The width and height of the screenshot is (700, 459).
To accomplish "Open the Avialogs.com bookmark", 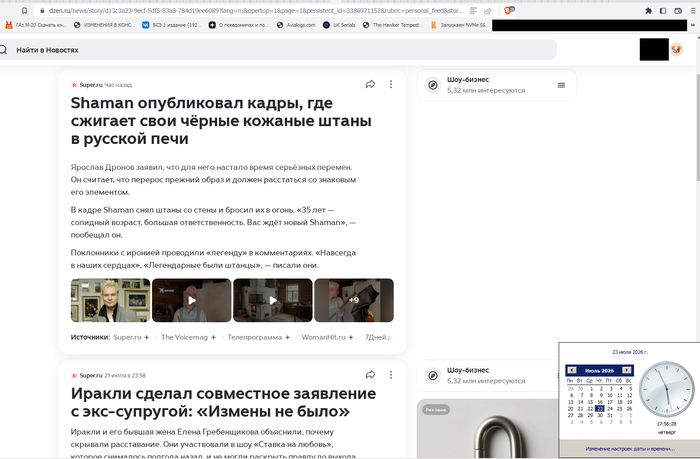I will 296,25.
